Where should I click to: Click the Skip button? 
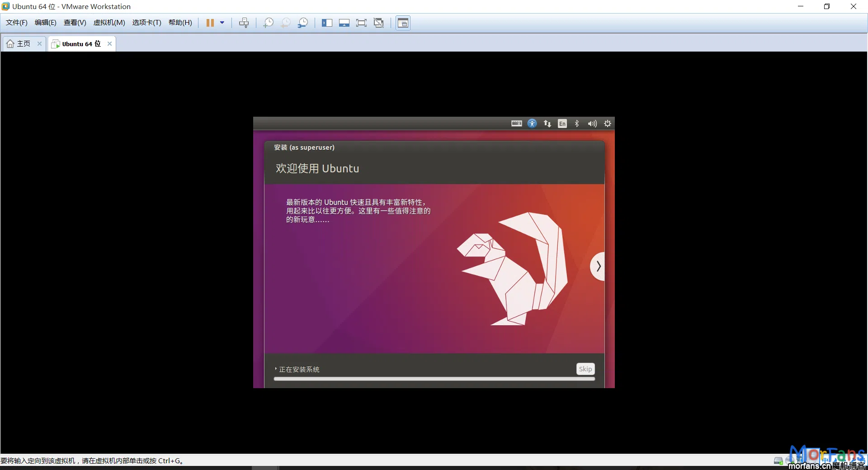point(585,369)
